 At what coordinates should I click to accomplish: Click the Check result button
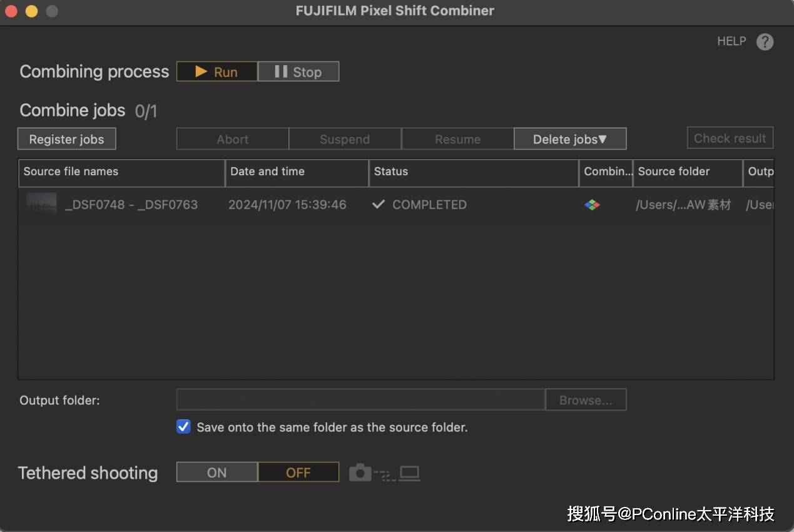click(730, 138)
